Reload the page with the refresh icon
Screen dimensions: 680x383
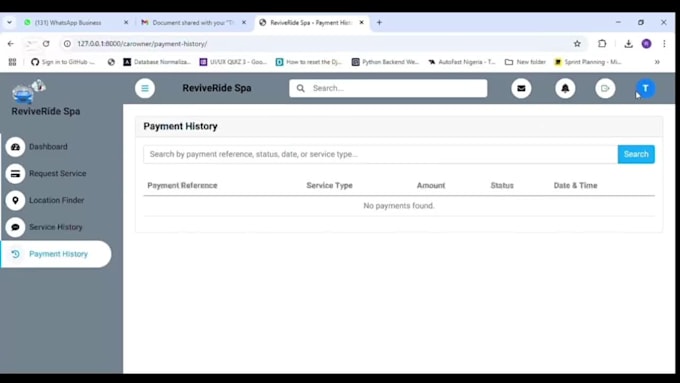(46, 44)
